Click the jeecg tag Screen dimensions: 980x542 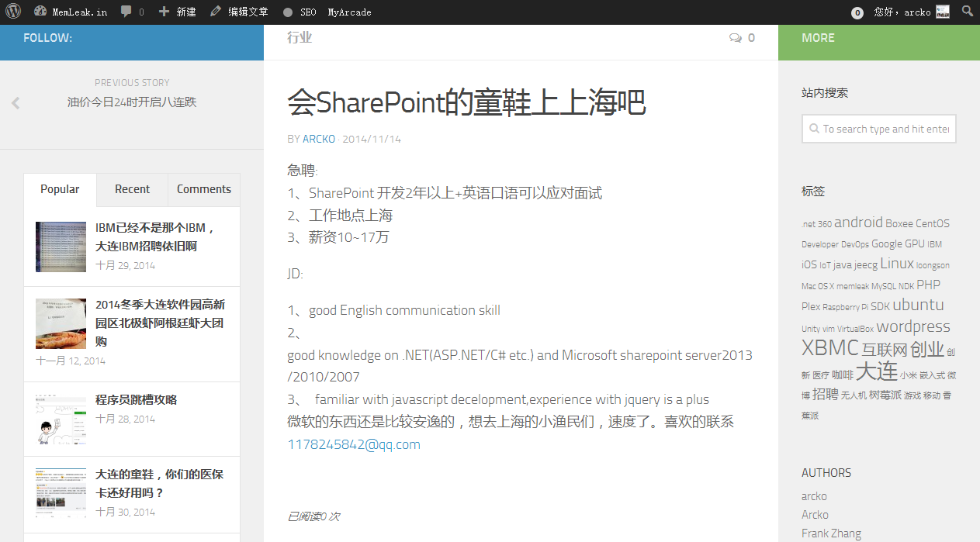click(866, 265)
